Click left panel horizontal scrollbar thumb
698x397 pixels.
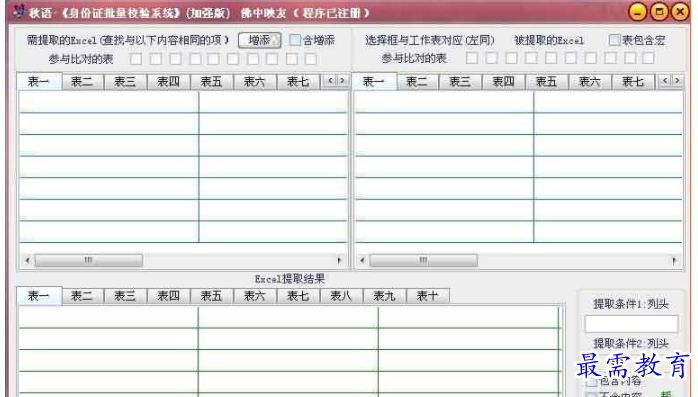[89, 260]
